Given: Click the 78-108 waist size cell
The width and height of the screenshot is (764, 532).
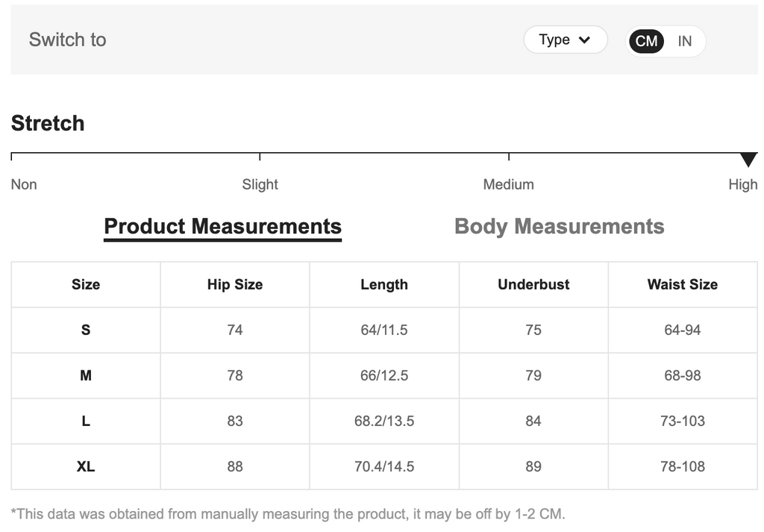Looking at the screenshot, I should [683, 466].
